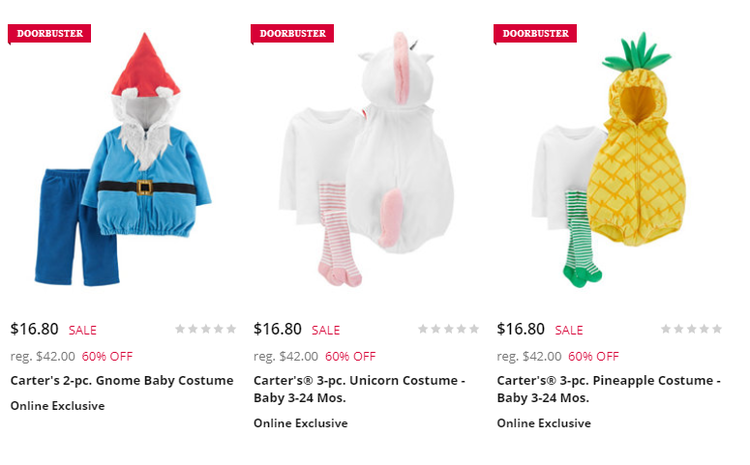Click the gnome costume $16.80 sale price
The image size is (750, 465).
point(35,329)
